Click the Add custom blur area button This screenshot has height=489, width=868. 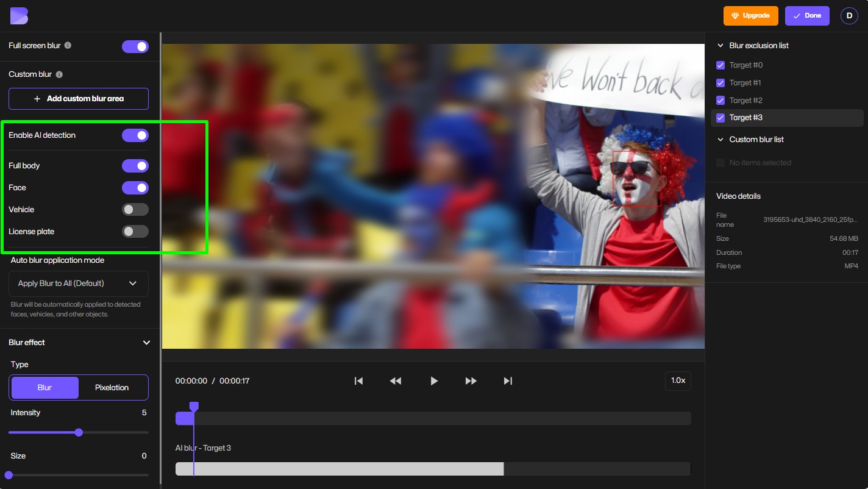(x=78, y=98)
